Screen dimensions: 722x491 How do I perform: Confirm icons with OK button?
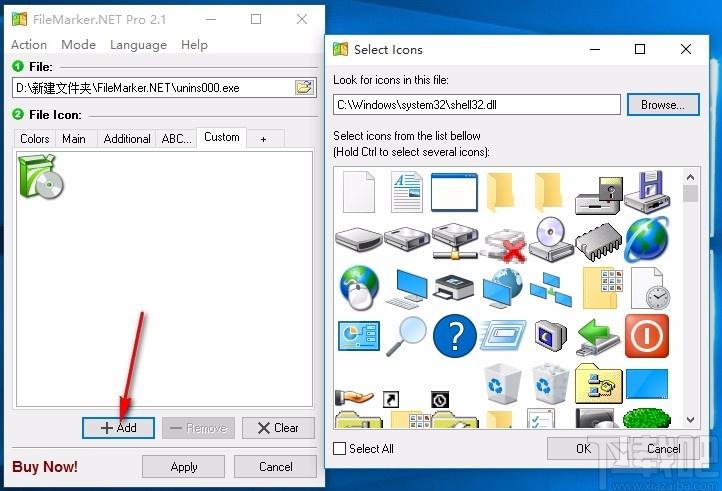[583, 449]
